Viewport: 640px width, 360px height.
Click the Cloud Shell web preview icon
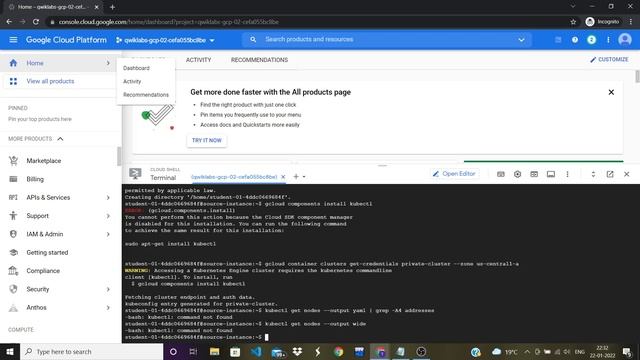click(x=534, y=174)
